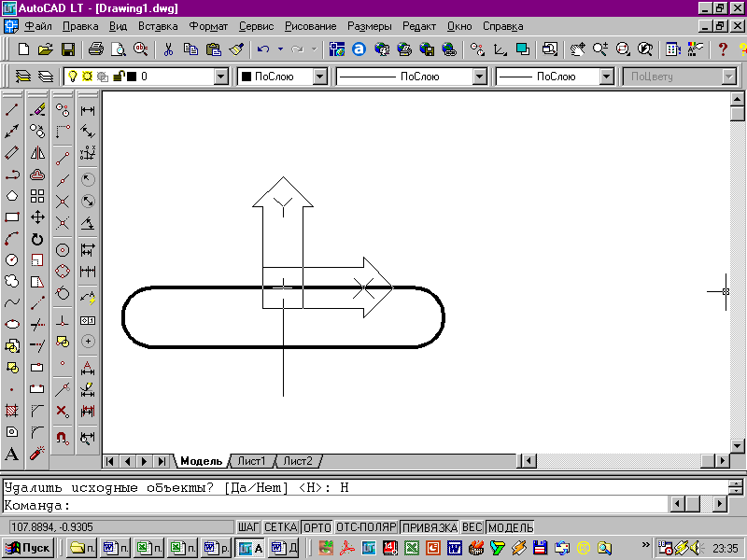Open the Help question mark icon

(x=723, y=49)
